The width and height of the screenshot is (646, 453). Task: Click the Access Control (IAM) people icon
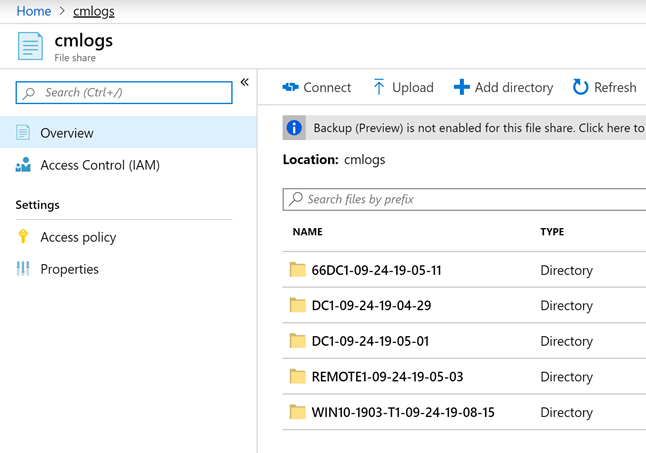[x=23, y=165]
